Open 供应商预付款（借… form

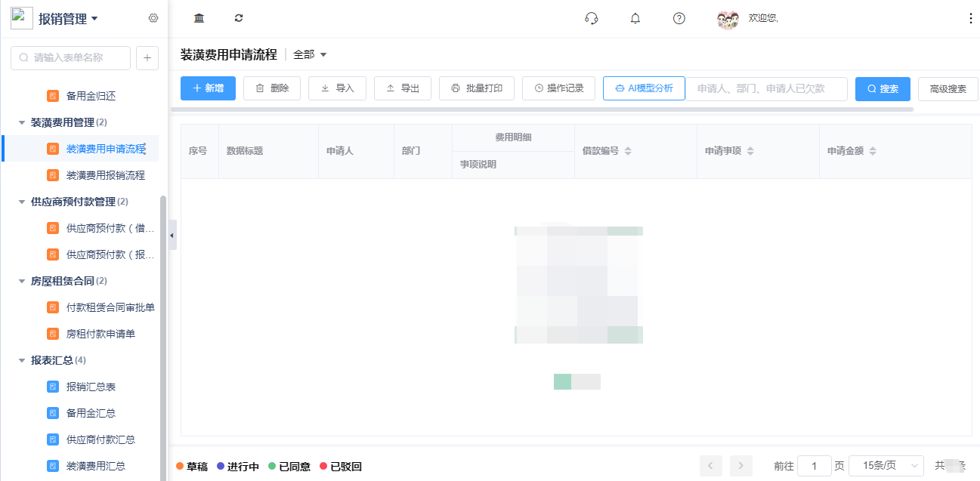(110, 228)
